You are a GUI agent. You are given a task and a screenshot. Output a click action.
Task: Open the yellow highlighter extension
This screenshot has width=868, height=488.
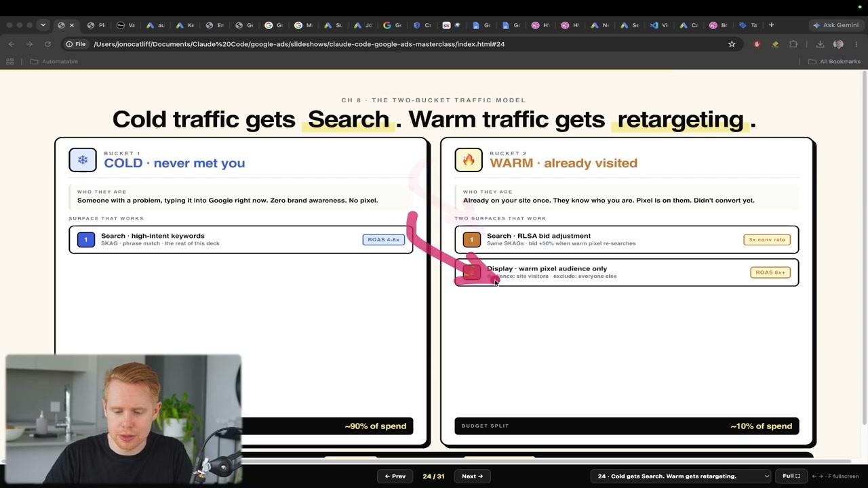click(775, 44)
